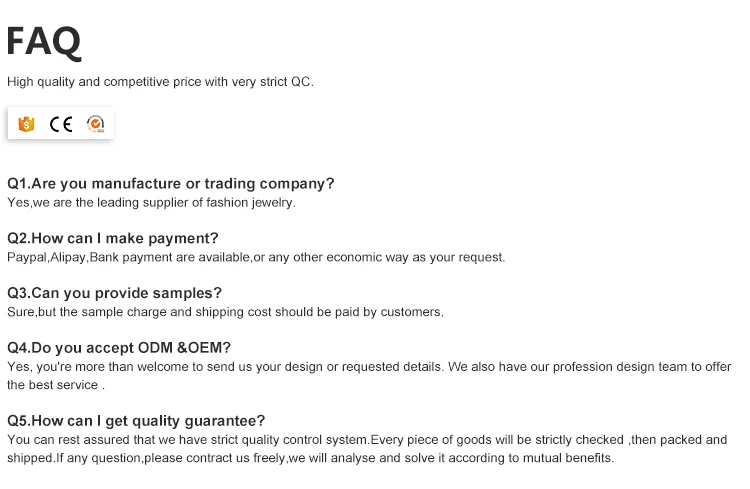Click the answer line starting "Yes, you're more than welcome"
750x489 pixels.
(x=369, y=367)
